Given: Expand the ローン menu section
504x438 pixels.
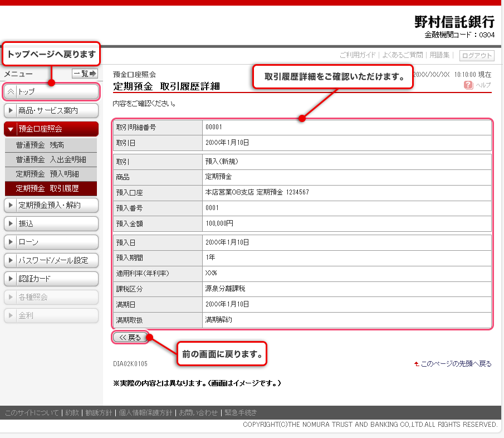Looking at the screenshot, I should [51, 242].
